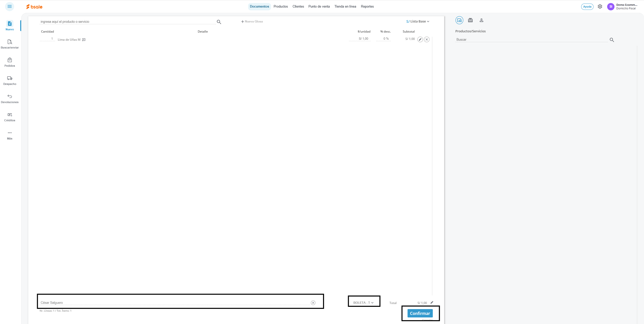Click the settings gear icon

600,7
